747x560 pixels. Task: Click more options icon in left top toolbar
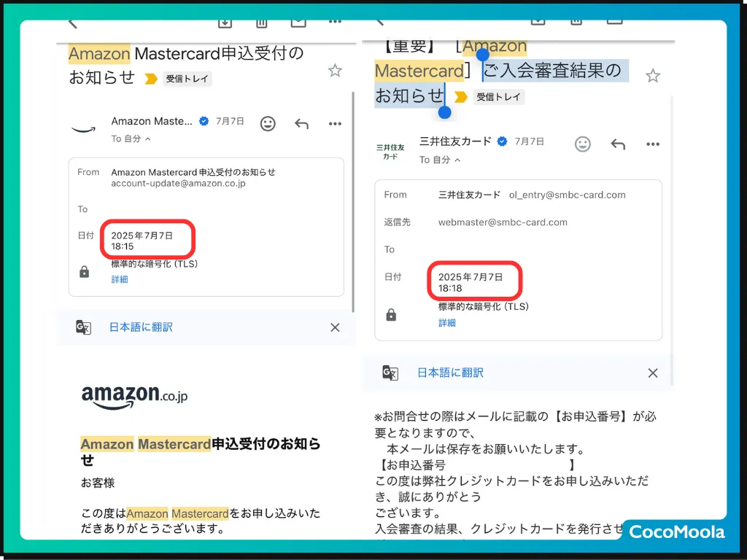point(335,22)
